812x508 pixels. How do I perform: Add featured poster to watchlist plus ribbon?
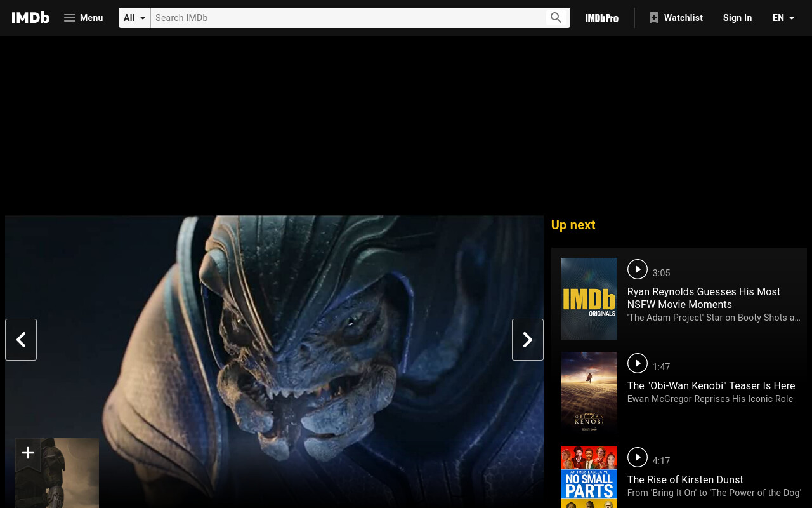[x=27, y=453]
